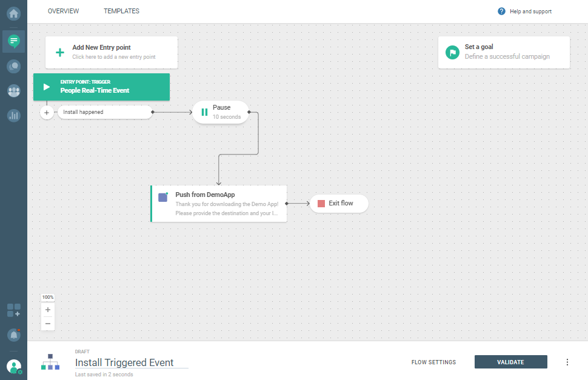Select the Pause 10 seconds node
This screenshot has width=588, height=380.
pos(221,112)
